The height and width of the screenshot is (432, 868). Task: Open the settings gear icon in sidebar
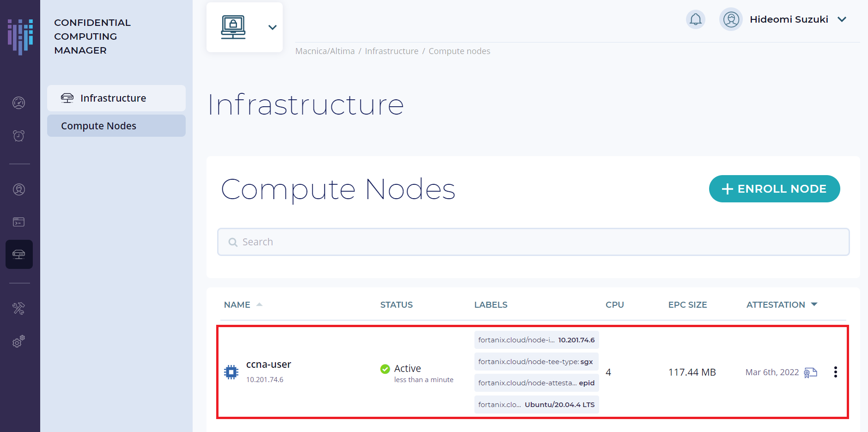[x=19, y=341]
